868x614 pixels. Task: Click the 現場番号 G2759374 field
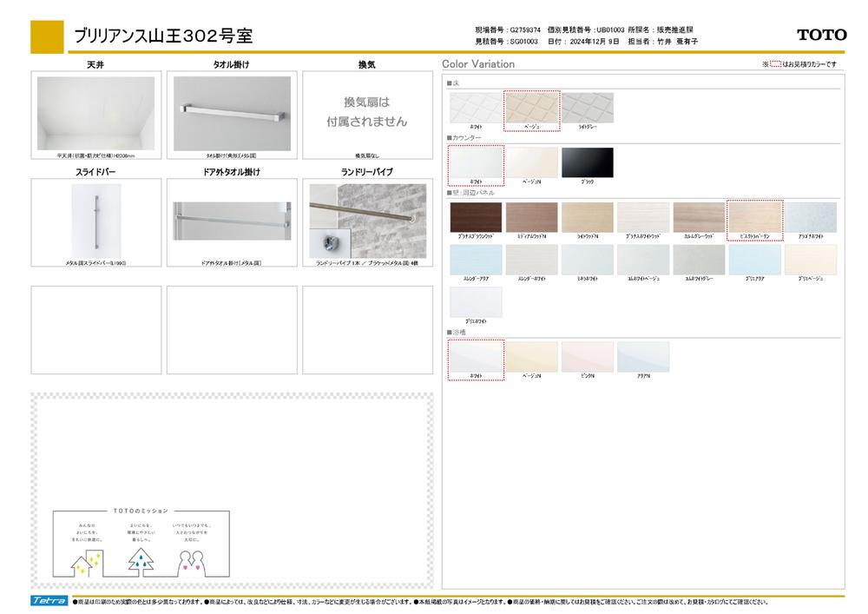coord(508,30)
